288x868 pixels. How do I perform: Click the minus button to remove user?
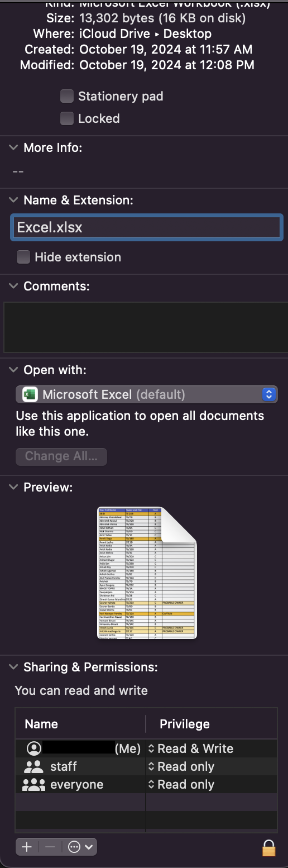[50, 847]
